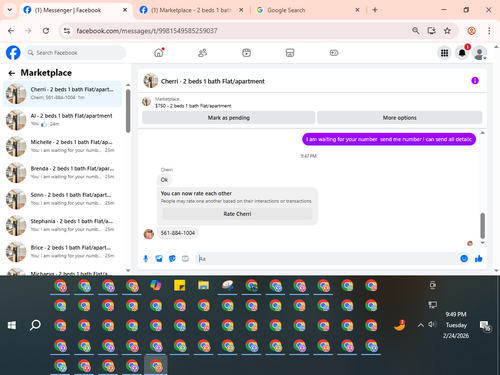Open the Marketplace storefront icon
This screenshot has height=375, width=500.
(x=290, y=53)
